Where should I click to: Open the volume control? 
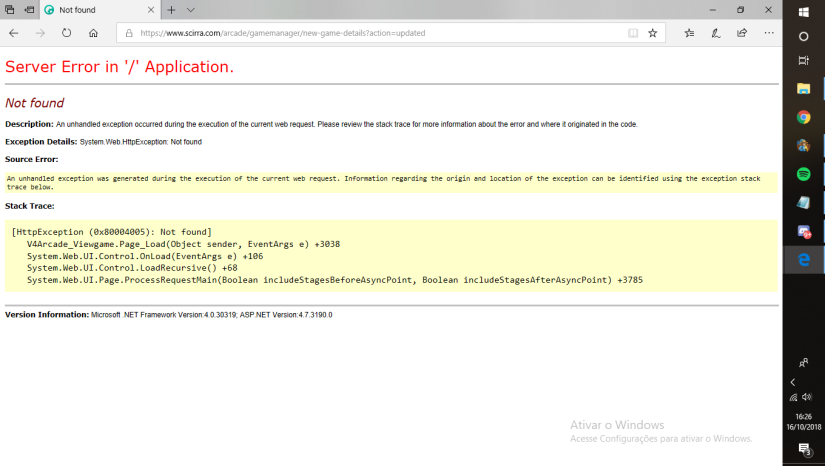tap(807, 397)
